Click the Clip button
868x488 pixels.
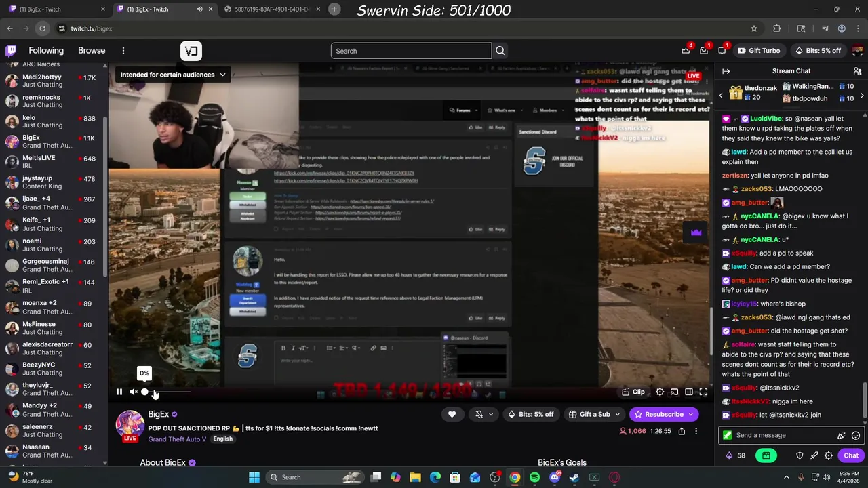coord(633,392)
